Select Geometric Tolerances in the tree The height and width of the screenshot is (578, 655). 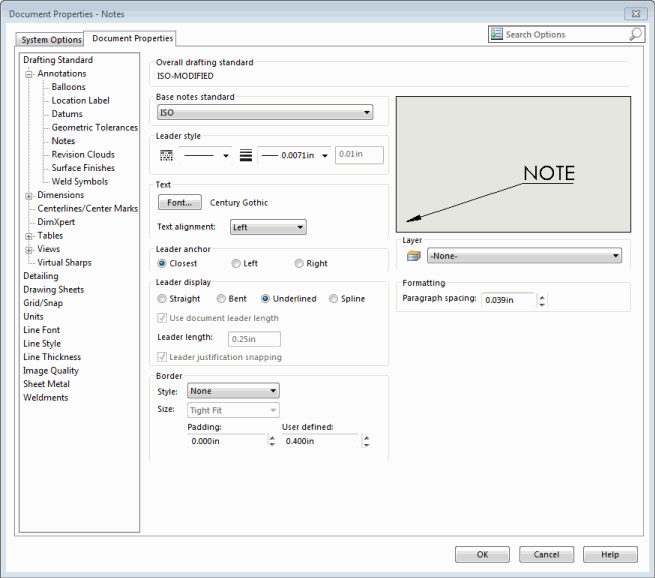tap(95, 127)
